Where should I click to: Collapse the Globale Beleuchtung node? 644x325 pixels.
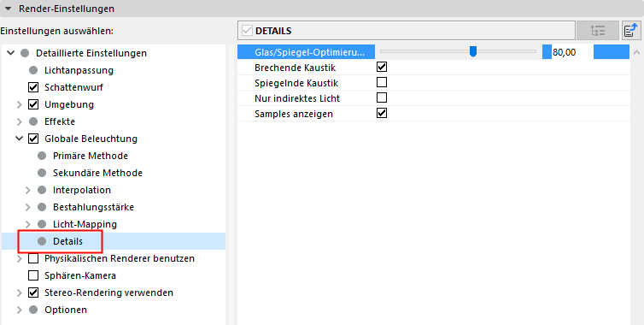(20, 139)
